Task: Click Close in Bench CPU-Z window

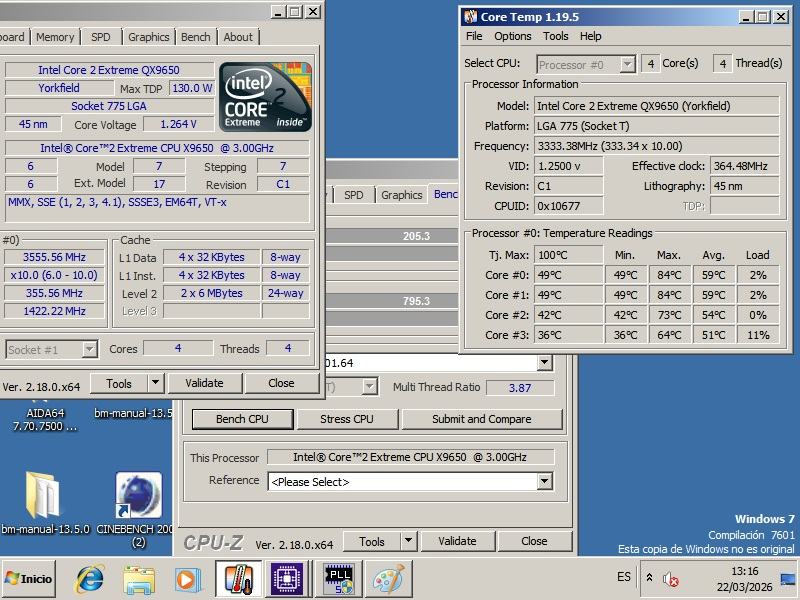Action: point(534,541)
